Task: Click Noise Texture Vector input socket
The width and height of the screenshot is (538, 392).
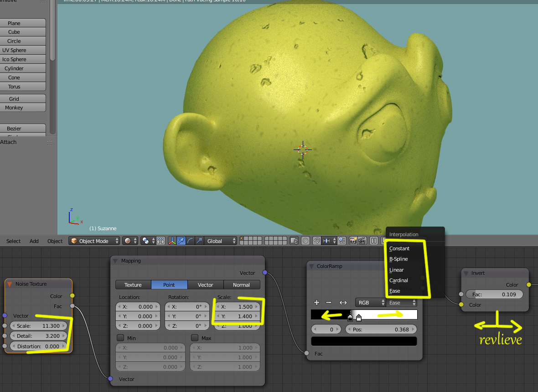Action: [5, 315]
